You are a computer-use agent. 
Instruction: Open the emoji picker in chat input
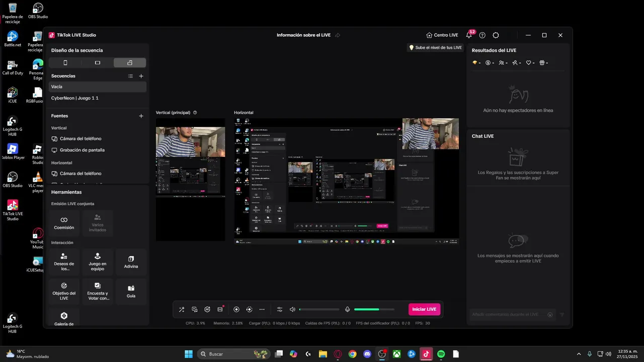550,315
